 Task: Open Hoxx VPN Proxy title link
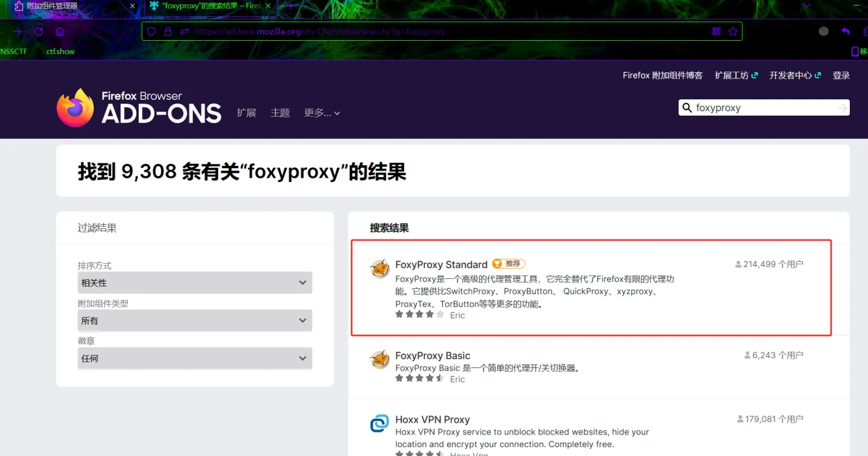(x=432, y=420)
